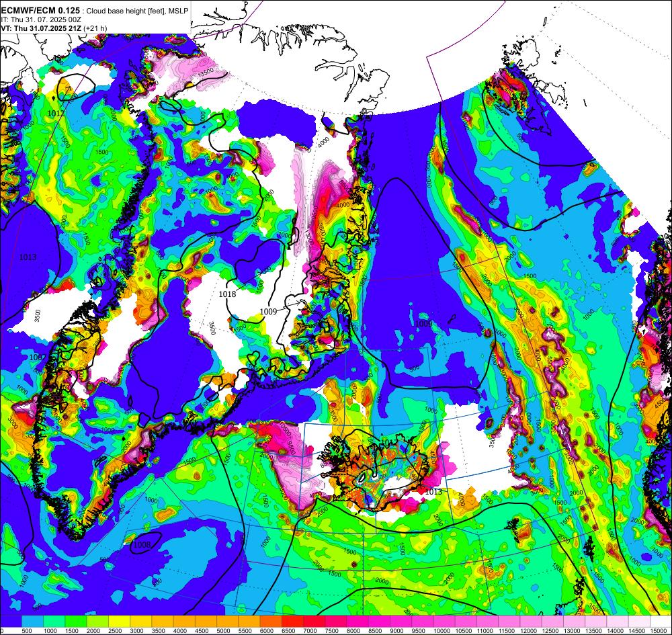Click the '13500' contour label in the pink area
This screenshot has width=672, height=635.
(205, 71)
